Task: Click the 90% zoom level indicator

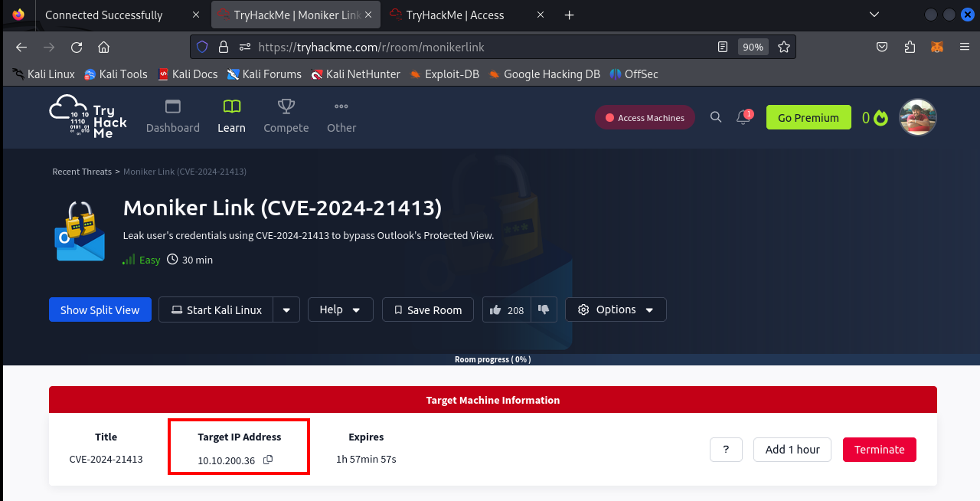Action: [x=753, y=47]
